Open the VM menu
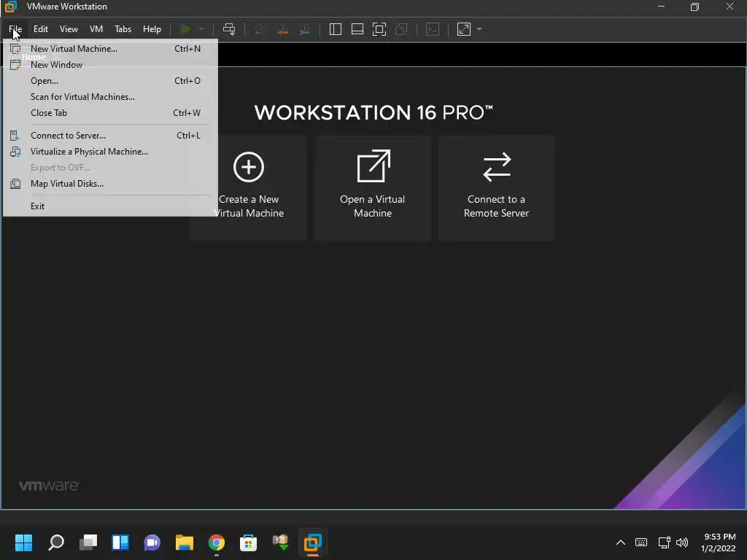 click(x=96, y=29)
